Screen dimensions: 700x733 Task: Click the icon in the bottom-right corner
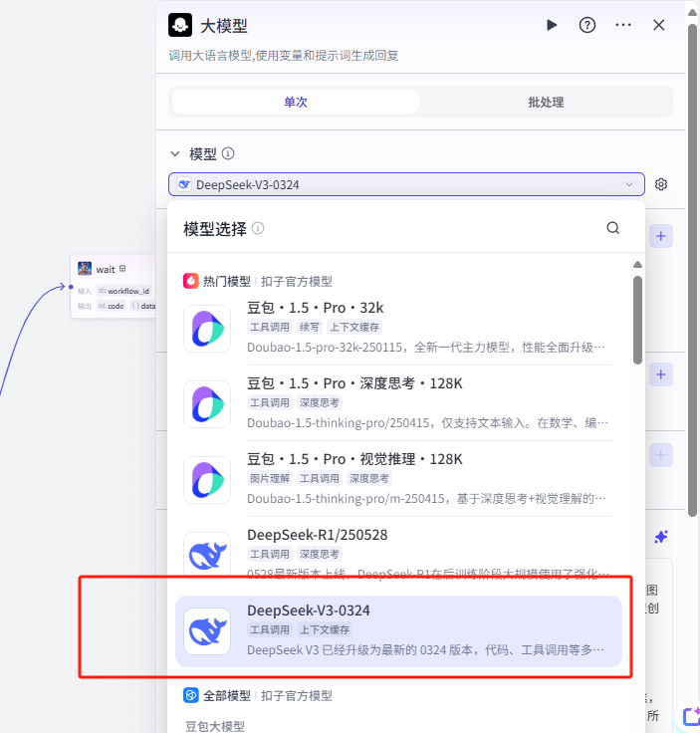(x=691, y=717)
